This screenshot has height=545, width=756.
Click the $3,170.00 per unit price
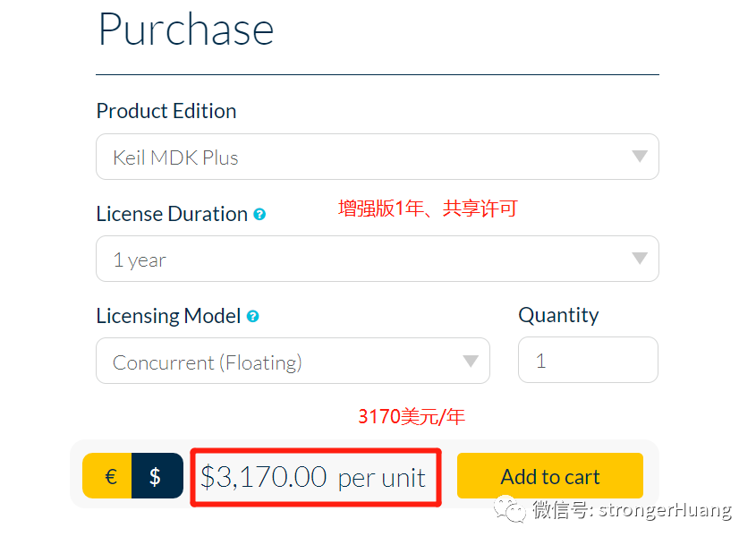(x=313, y=477)
